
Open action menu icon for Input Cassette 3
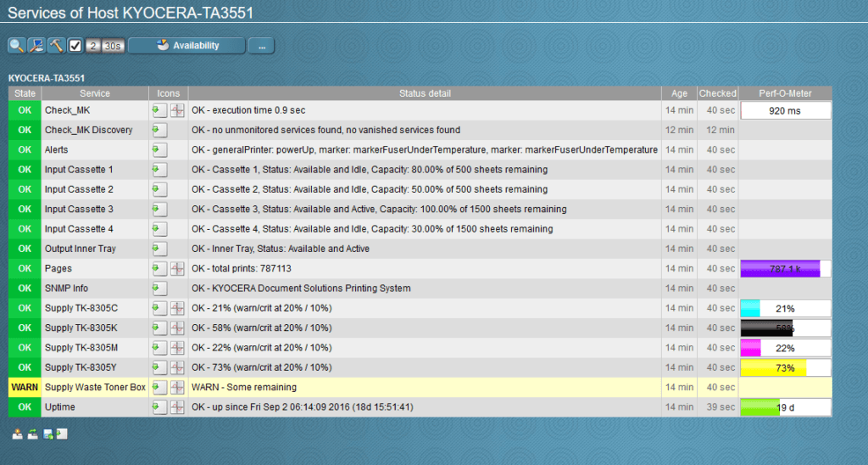(159, 209)
